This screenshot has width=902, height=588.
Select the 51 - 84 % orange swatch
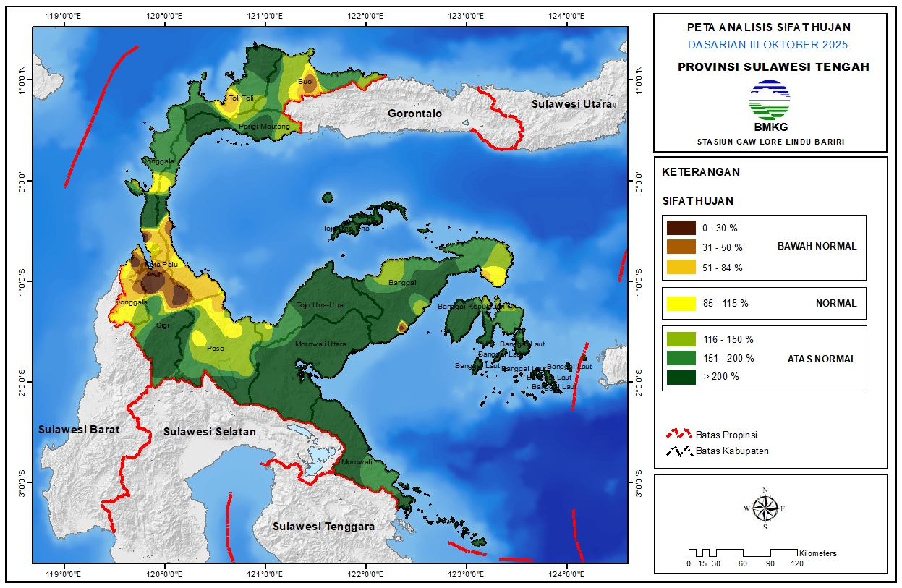click(681, 267)
